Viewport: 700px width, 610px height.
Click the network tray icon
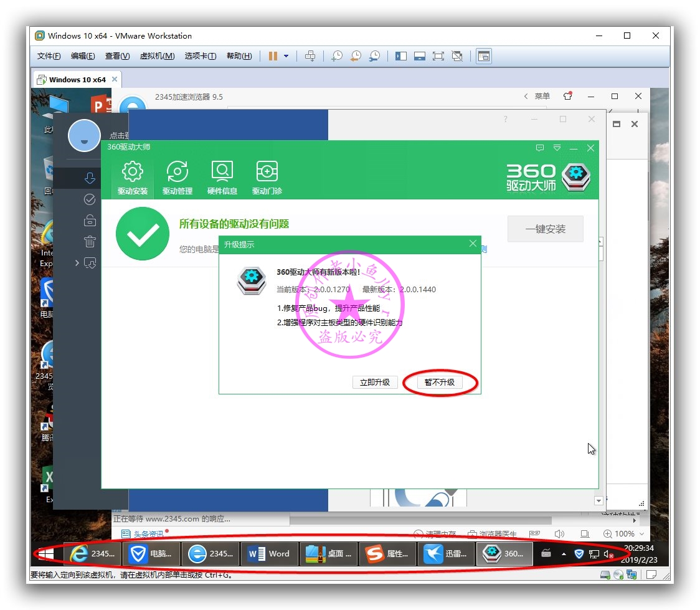[594, 554]
